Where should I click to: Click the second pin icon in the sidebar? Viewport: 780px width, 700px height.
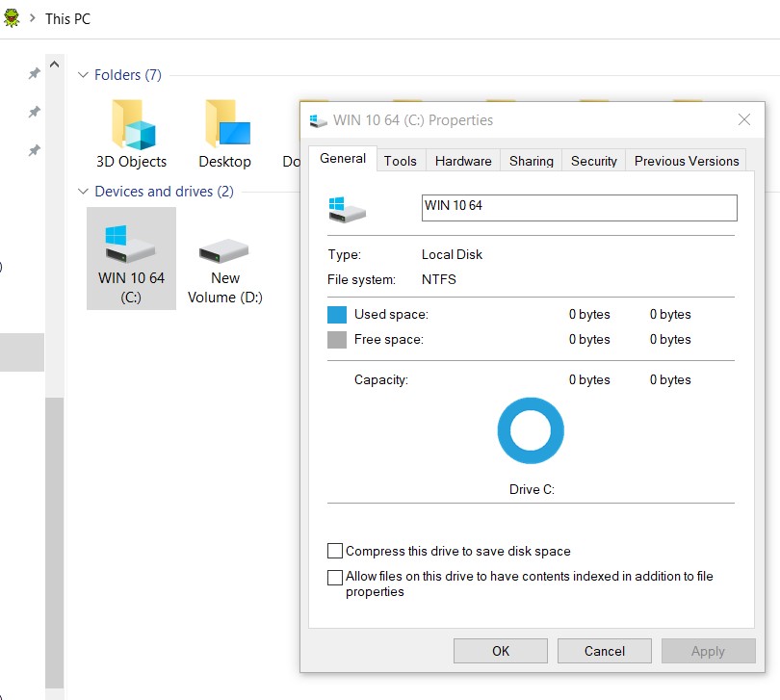(34, 112)
